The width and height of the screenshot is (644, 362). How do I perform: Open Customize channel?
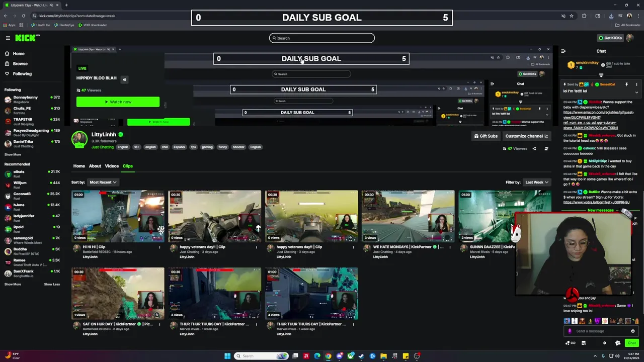(526, 136)
